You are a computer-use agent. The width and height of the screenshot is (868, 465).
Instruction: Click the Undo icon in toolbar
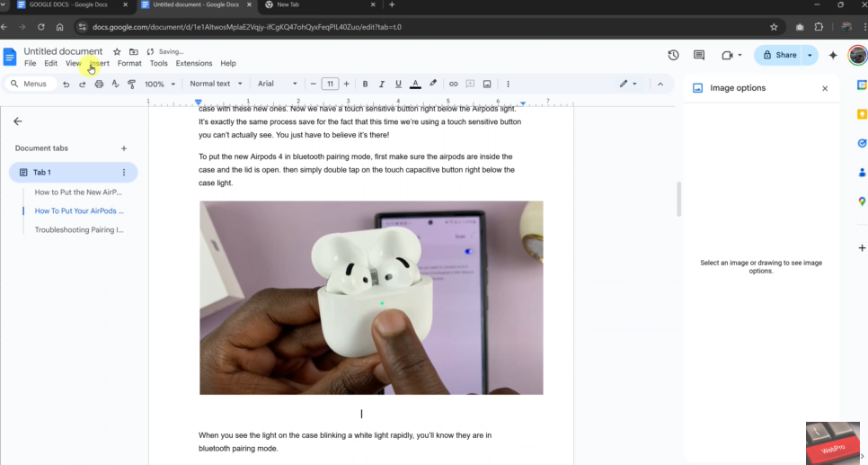66,85
